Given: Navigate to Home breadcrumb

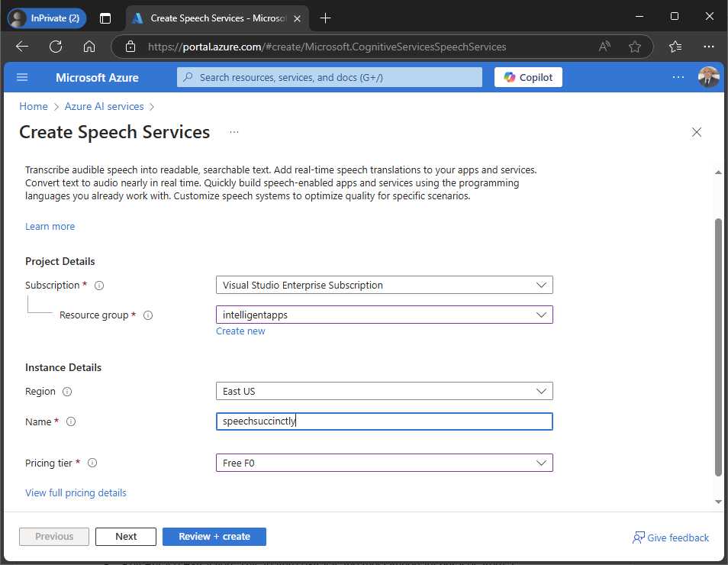Looking at the screenshot, I should 34,106.
